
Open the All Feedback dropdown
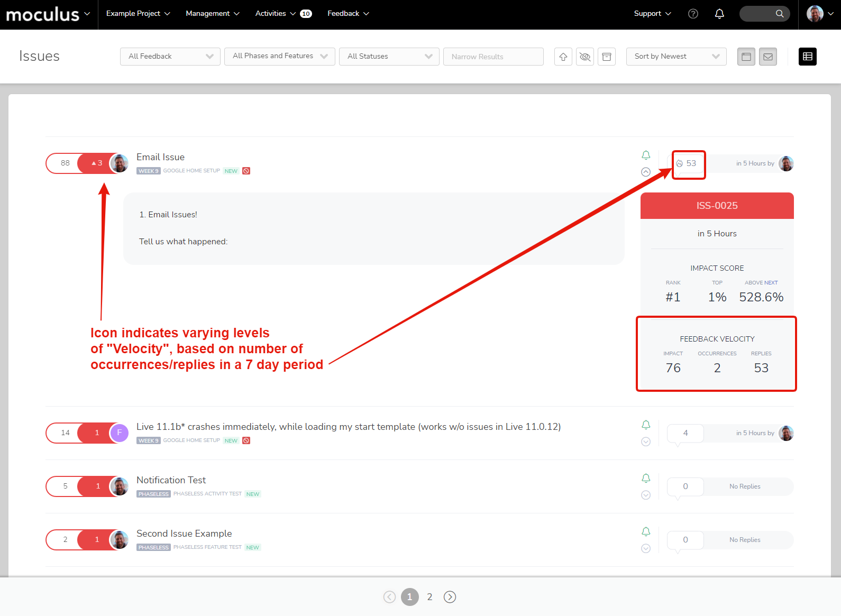[x=170, y=57]
